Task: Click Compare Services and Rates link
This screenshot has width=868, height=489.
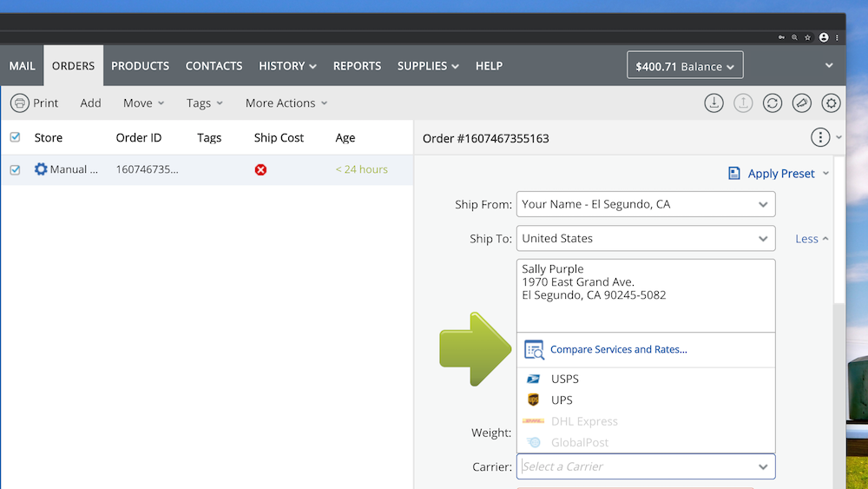Action: 618,349
